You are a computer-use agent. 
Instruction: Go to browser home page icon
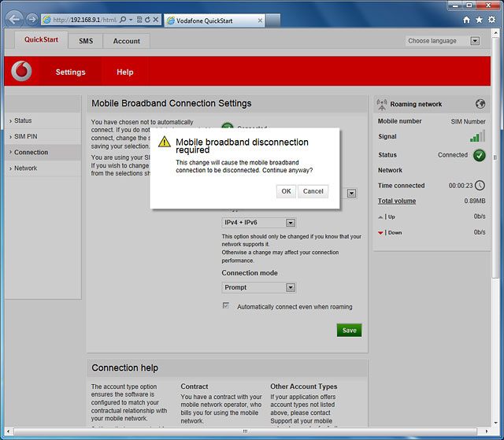point(467,19)
